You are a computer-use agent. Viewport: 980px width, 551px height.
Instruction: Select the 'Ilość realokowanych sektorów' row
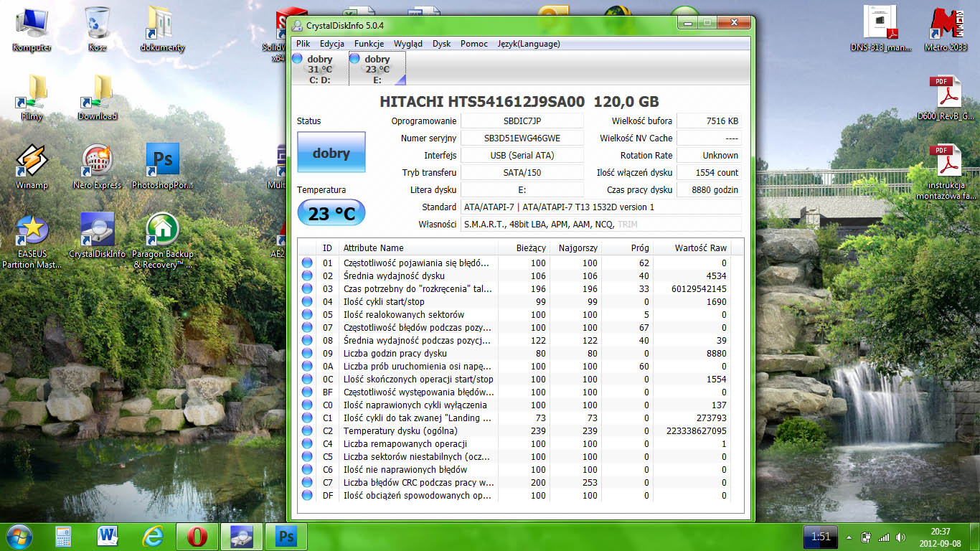514,315
